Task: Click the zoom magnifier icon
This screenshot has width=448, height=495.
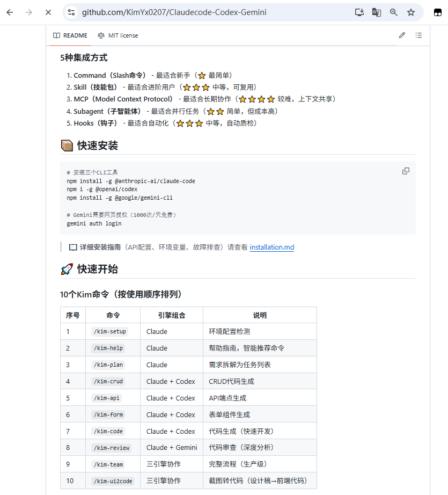Action: tap(393, 12)
